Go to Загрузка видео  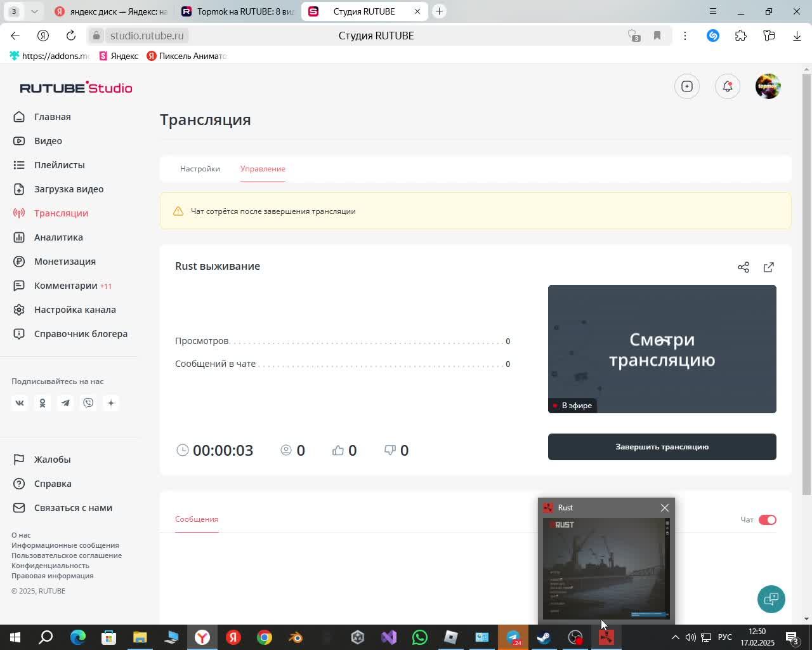tap(69, 189)
